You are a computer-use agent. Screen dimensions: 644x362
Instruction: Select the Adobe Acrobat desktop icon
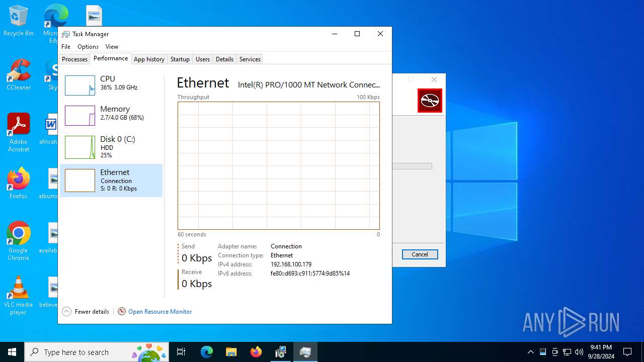coord(19,133)
